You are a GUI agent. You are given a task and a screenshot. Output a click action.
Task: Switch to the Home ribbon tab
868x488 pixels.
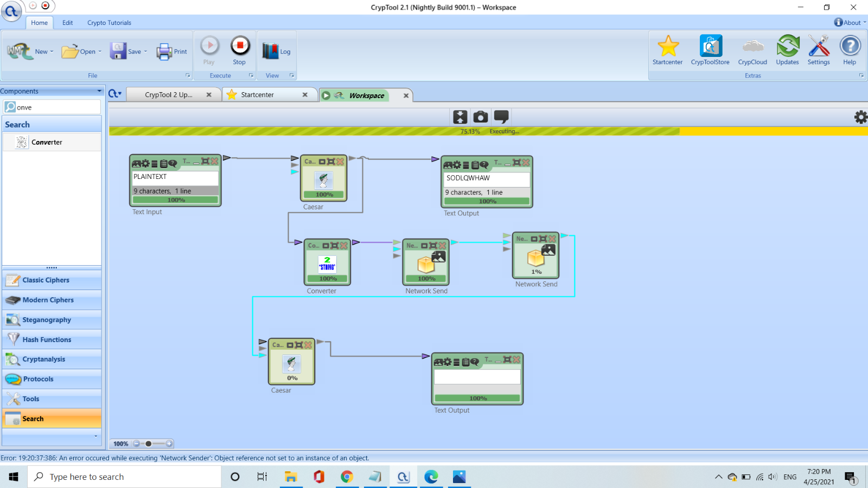(39, 22)
